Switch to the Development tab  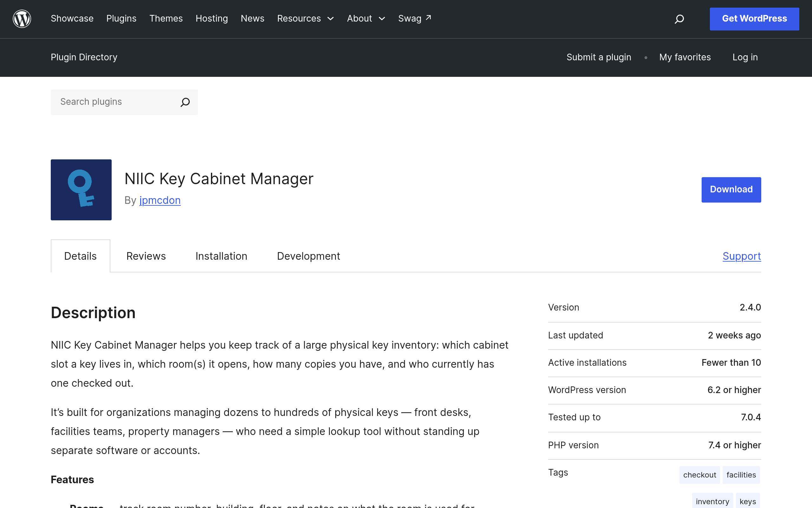[x=308, y=256]
